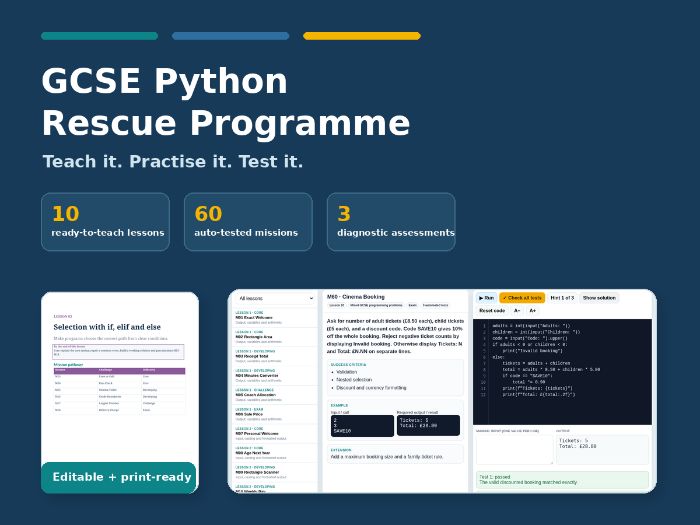Screen dimensions: 700x525
Task: Click the M60 - Cinema Booking title
Action: pos(356,297)
